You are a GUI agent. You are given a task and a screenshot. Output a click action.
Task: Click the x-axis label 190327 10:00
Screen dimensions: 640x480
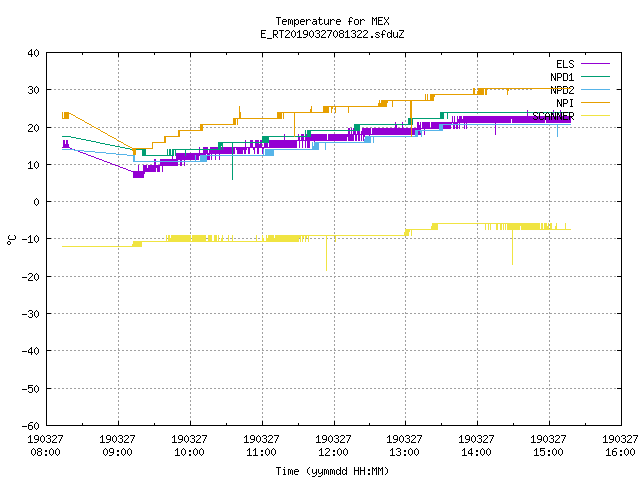[x=189, y=446]
